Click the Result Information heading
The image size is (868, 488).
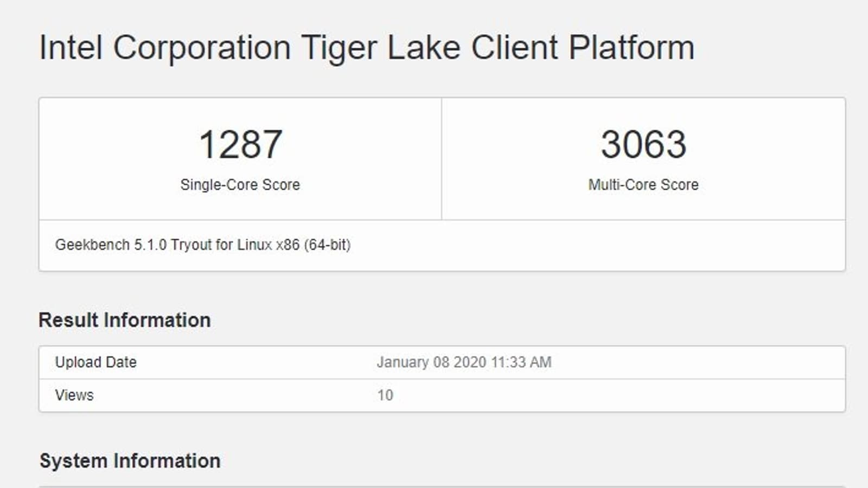point(125,320)
